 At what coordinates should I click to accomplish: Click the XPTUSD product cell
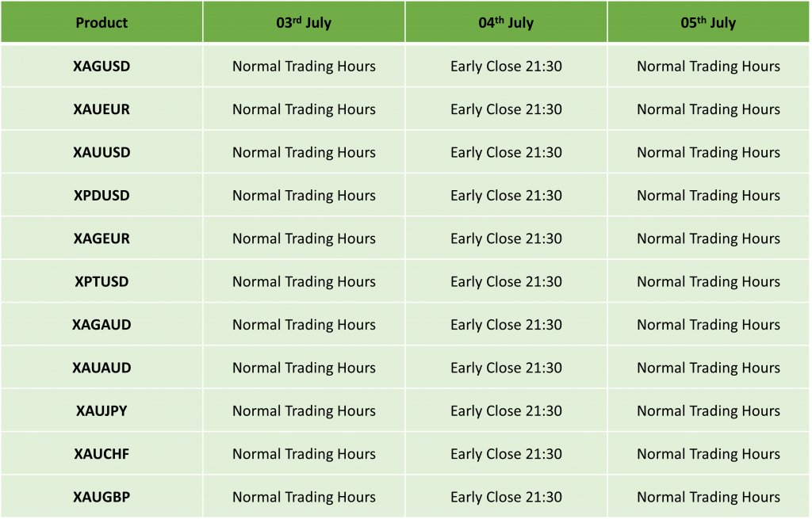pos(101,281)
